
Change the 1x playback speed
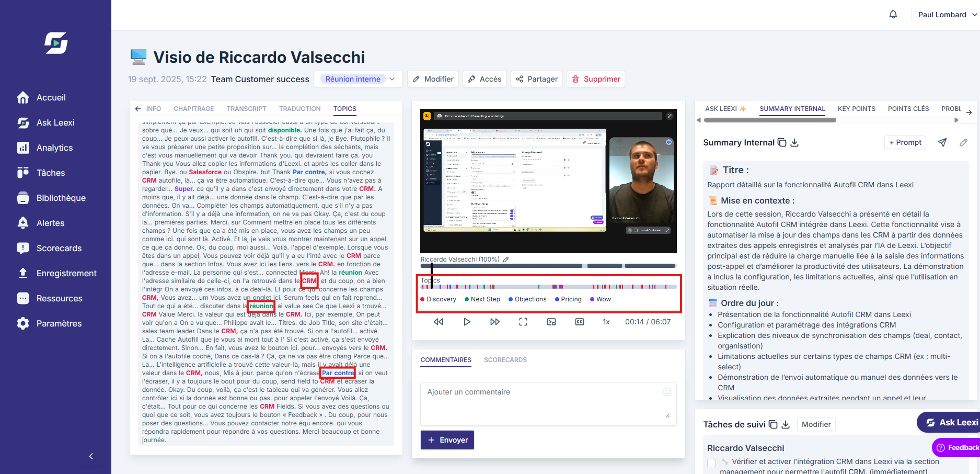click(x=606, y=322)
